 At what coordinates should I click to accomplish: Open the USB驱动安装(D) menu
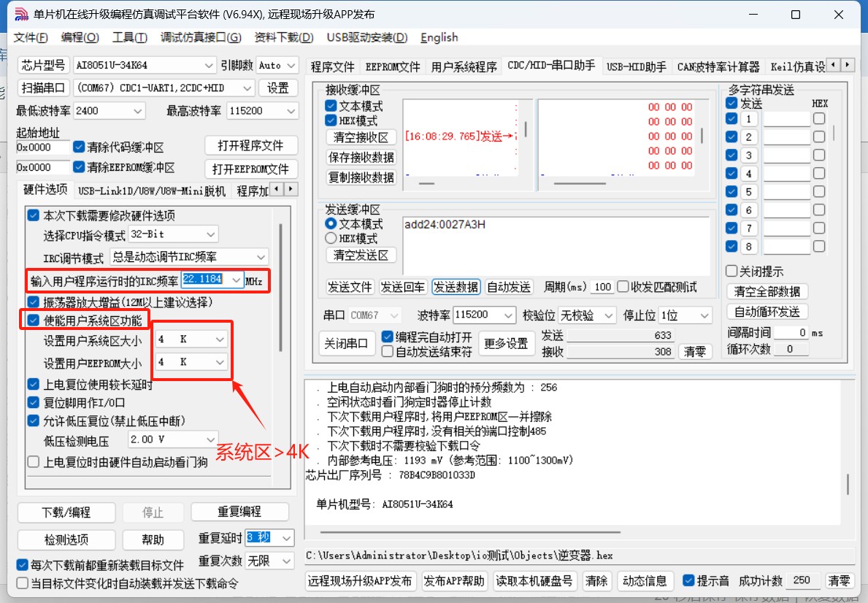367,38
